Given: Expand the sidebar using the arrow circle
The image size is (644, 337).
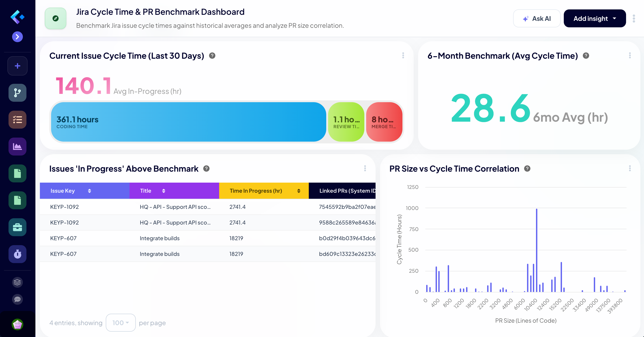Looking at the screenshot, I should coord(17,37).
